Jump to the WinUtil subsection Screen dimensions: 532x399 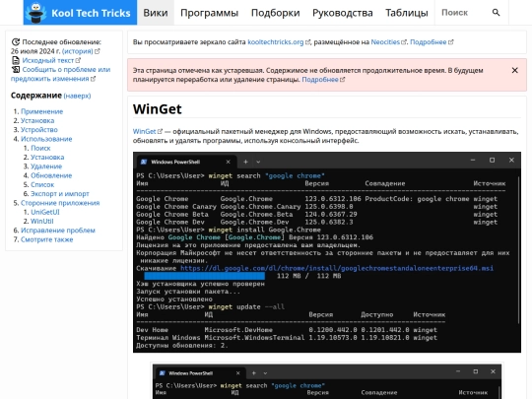pyautogui.click(x=42, y=222)
